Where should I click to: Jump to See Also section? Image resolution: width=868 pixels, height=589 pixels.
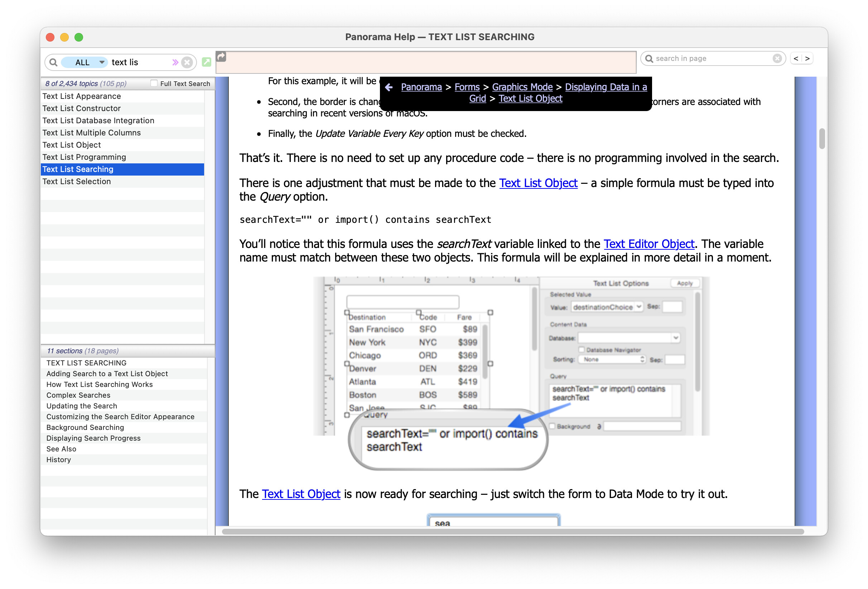[124, 449]
